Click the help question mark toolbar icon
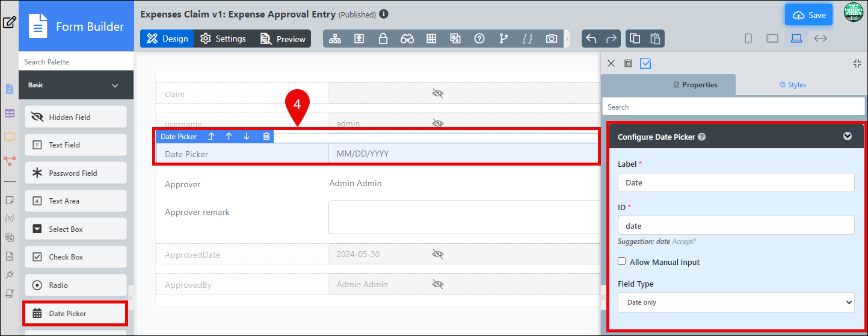 coord(479,39)
